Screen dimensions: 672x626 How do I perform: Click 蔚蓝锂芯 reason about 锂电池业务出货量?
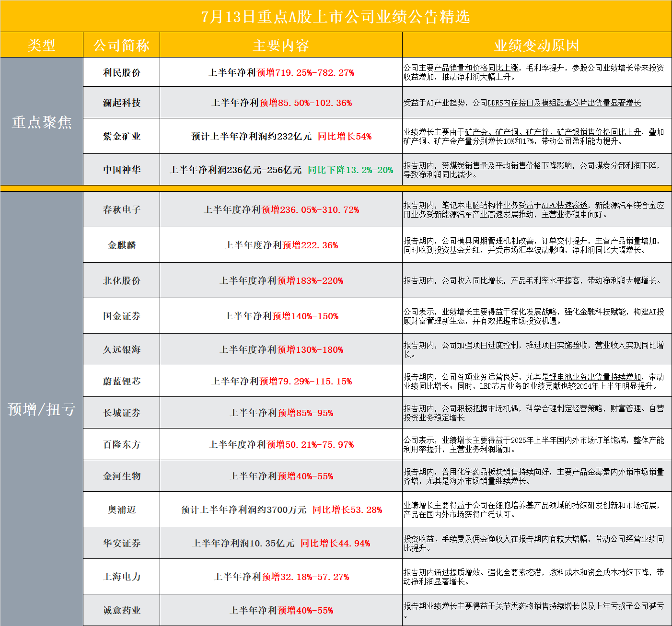(537, 381)
